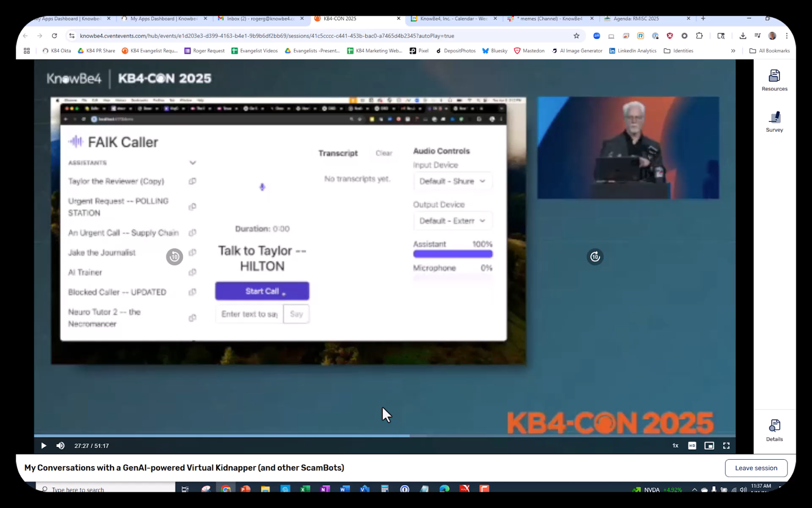
Task: Click the Start Call button
Action: pyautogui.click(x=262, y=291)
